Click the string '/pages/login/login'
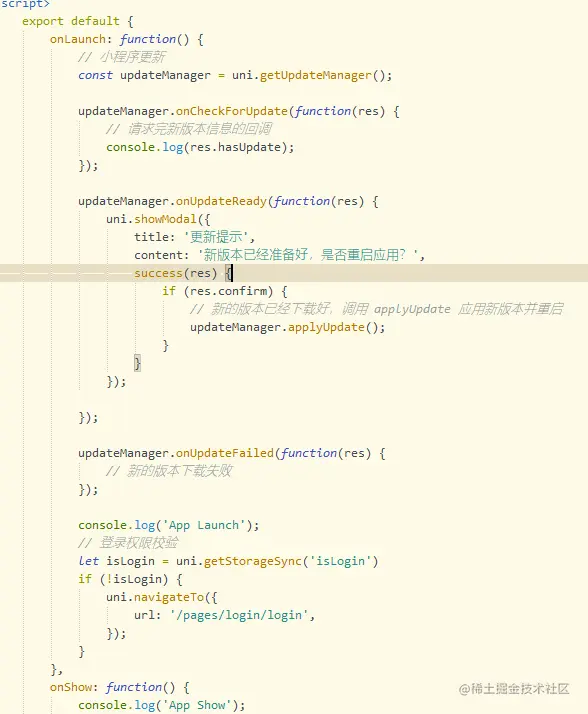Image resolution: width=588 pixels, height=714 pixels. click(x=239, y=615)
